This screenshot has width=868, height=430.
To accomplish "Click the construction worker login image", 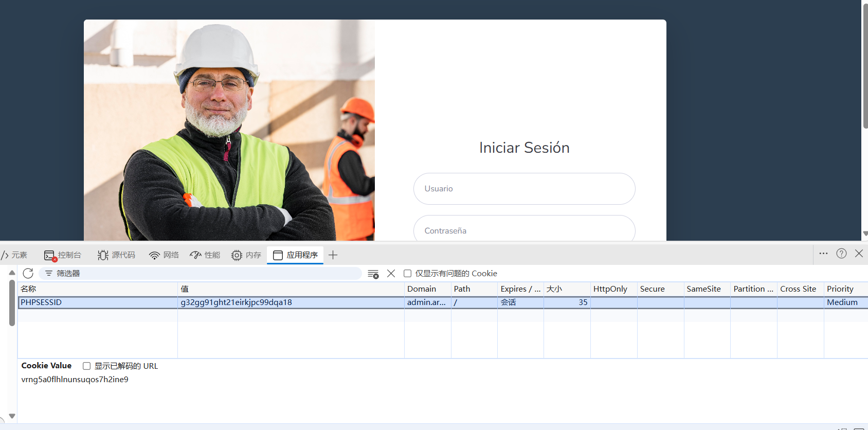I will point(229,130).
